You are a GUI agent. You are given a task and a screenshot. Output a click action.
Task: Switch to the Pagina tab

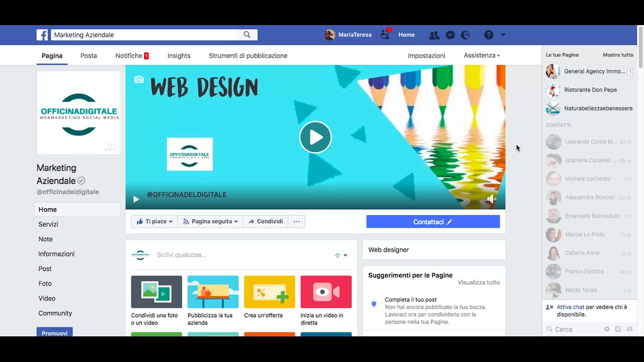52,56
